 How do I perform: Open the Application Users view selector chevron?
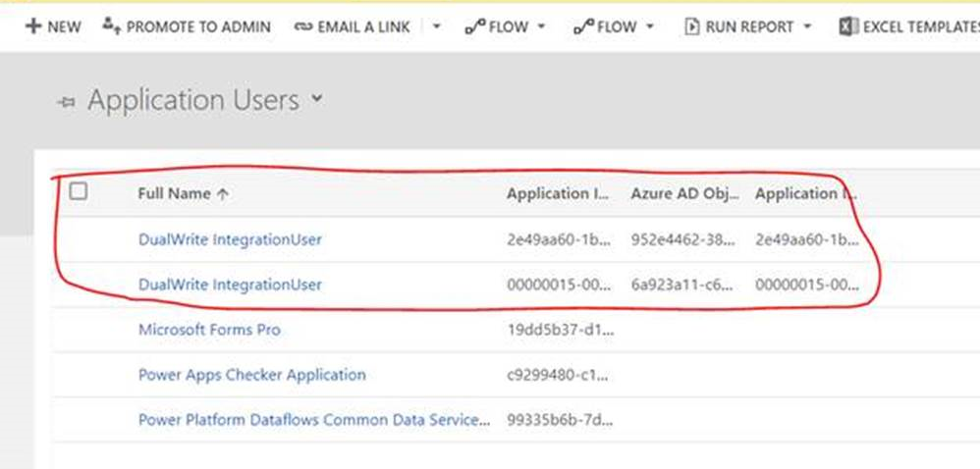(317, 99)
